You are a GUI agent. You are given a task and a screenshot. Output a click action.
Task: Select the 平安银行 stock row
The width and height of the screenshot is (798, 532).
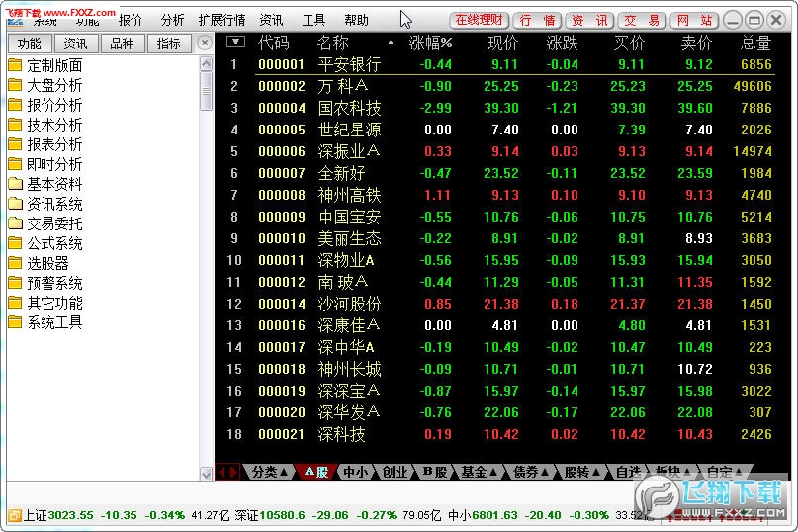click(x=349, y=64)
